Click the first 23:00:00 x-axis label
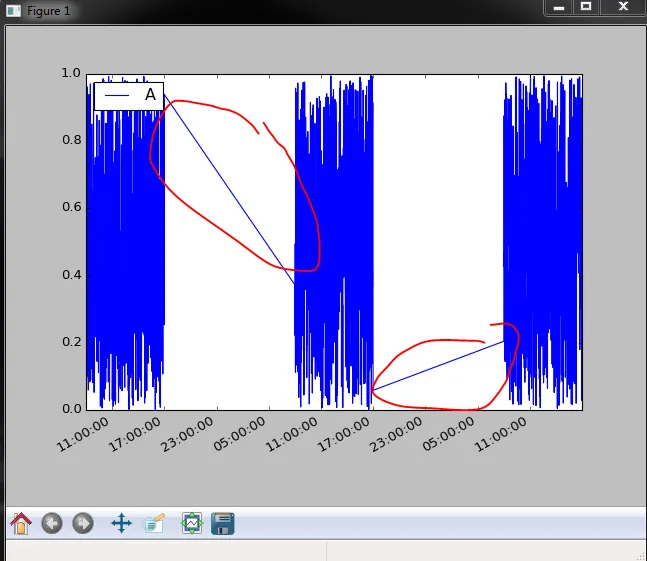 pos(187,434)
